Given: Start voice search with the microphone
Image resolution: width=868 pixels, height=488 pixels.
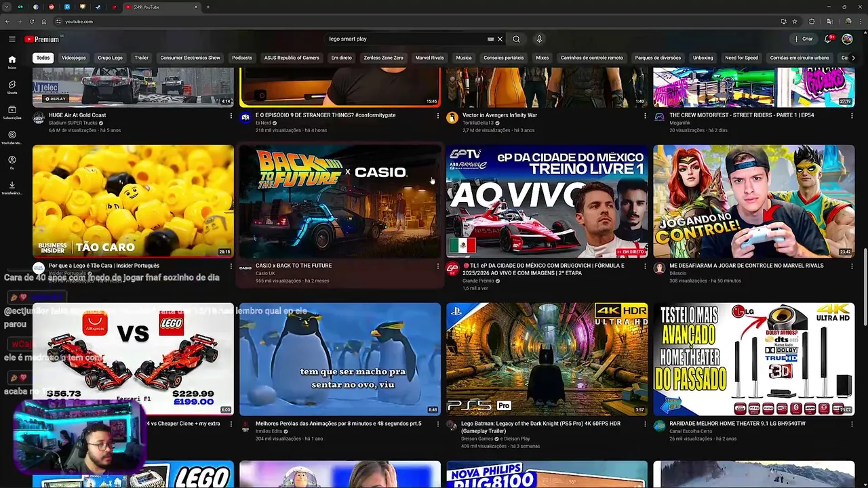Looking at the screenshot, I should tap(539, 39).
